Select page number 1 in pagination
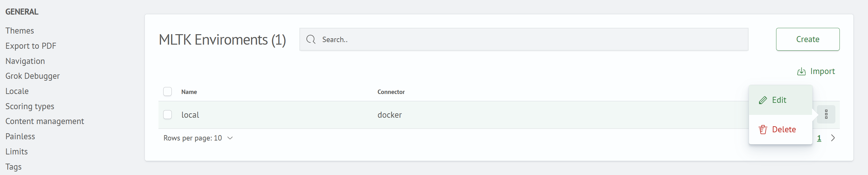 click(x=819, y=138)
